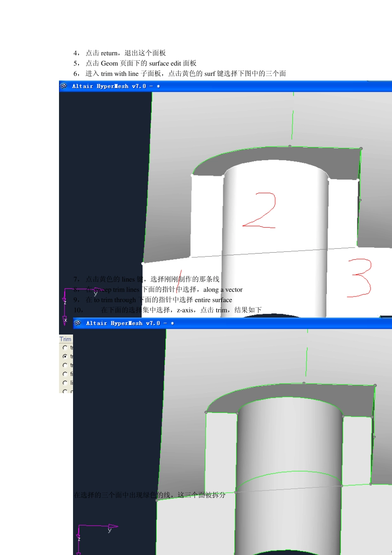Click the HyperMesh icon in the upper window's title bar
Image resolution: width=392 pixels, height=555 pixels.
[64, 86]
